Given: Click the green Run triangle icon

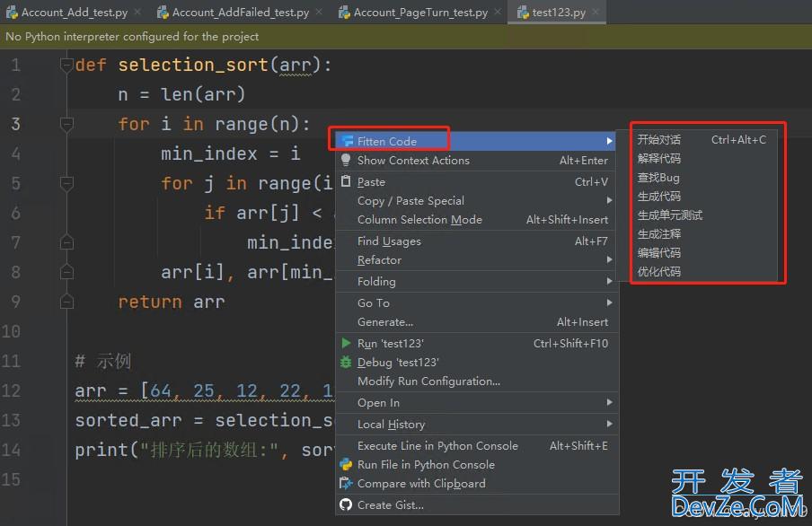Looking at the screenshot, I should pyautogui.click(x=346, y=343).
